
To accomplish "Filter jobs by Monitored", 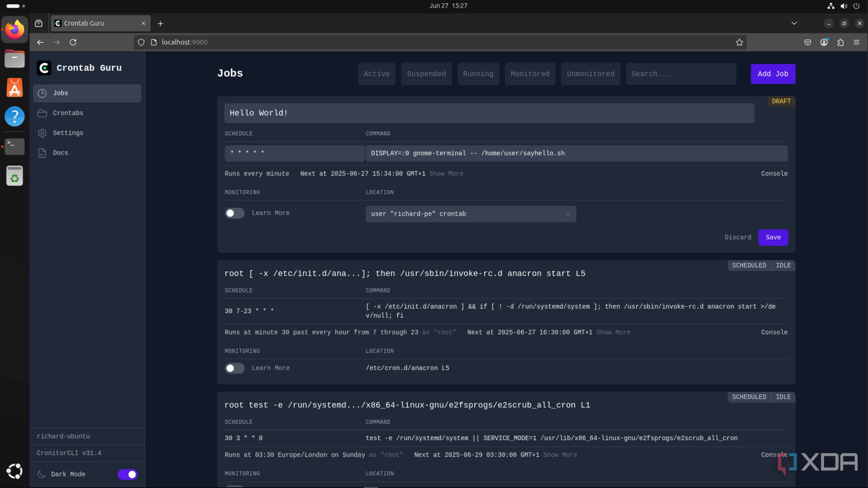I will pos(530,74).
